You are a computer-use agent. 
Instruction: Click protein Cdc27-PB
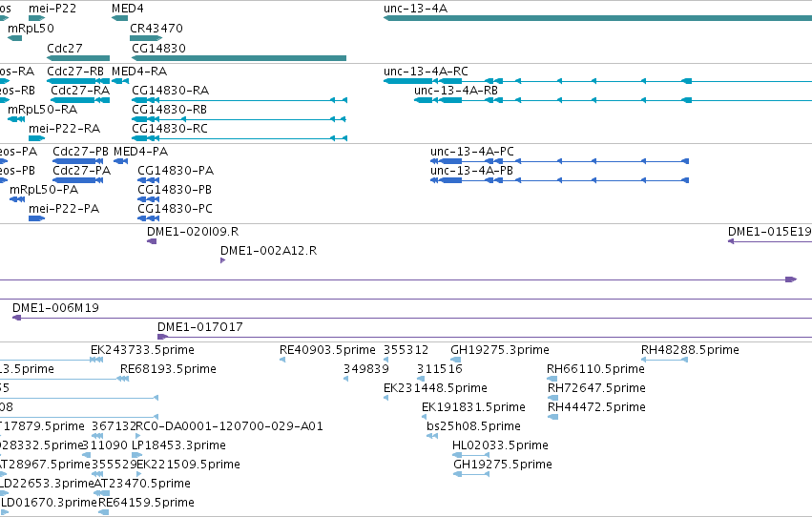point(77,161)
